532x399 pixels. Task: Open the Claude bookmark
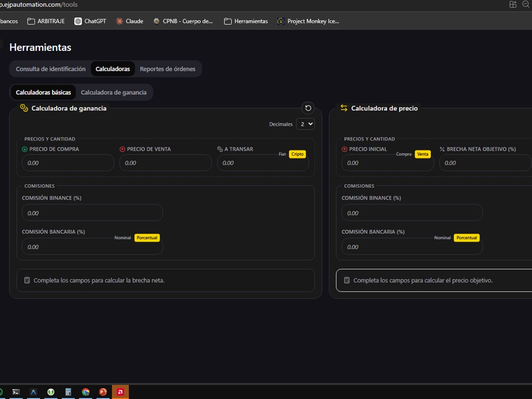(x=130, y=21)
